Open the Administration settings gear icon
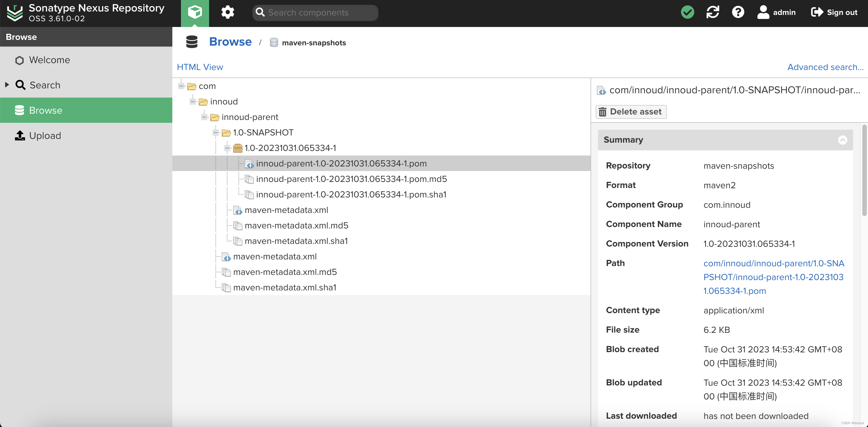 click(228, 12)
